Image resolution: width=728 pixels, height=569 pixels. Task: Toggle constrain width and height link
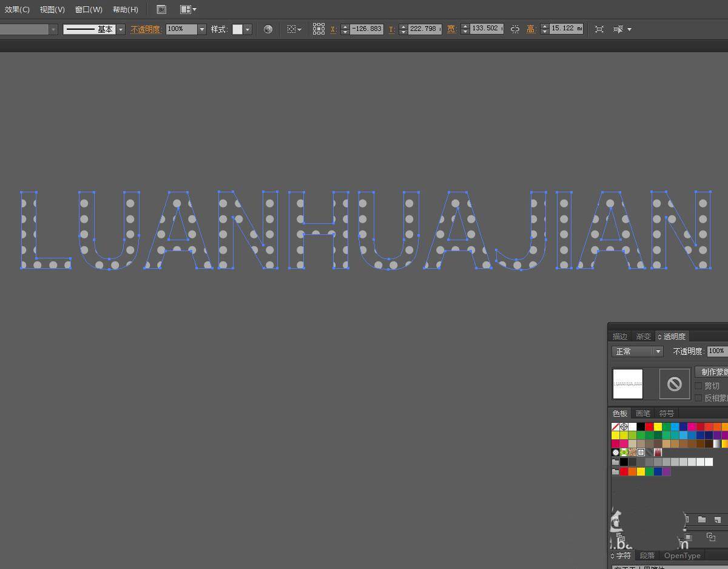pos(515,29)
